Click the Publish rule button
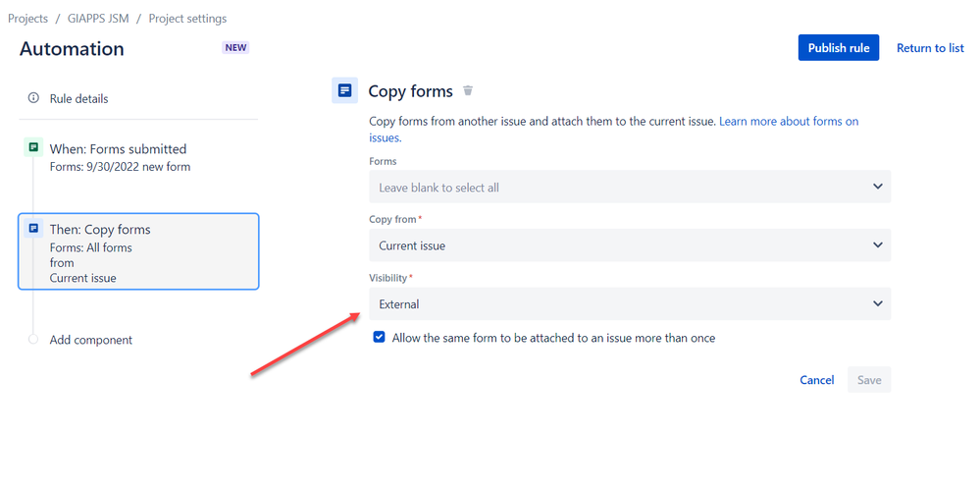Viewport: 980px width, 489px height. tap(838, 47)
